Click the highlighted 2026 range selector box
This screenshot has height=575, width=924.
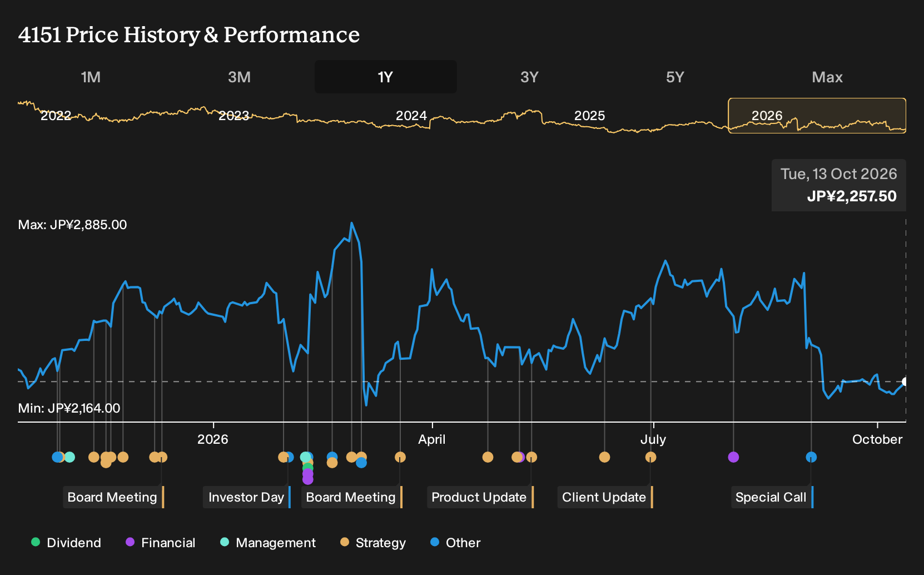point(817,116)
